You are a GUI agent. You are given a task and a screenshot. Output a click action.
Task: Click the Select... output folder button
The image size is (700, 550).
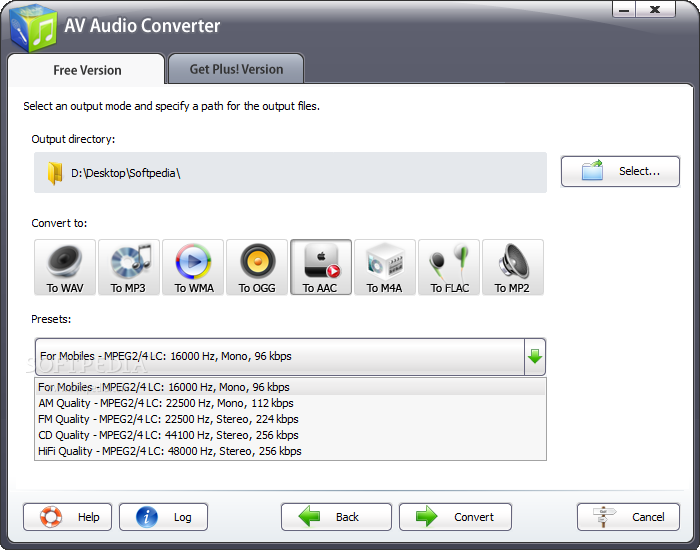[x=620, y=171]
